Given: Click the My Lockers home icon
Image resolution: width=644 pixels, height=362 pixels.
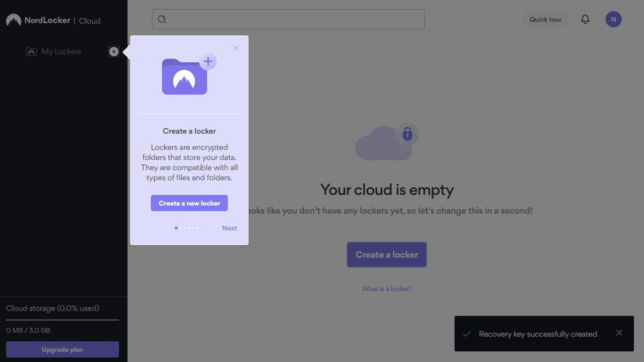Looking at the screenshot, I should (32, 51).
